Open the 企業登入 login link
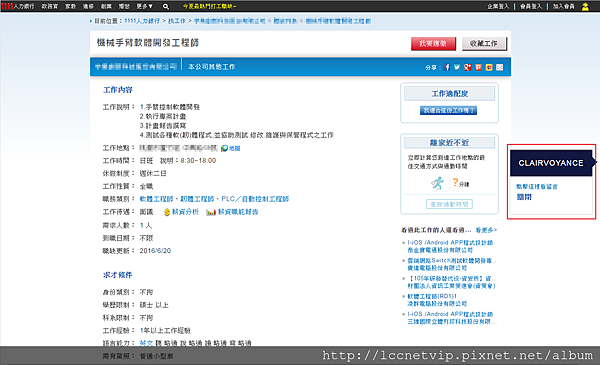 (498, 6)
